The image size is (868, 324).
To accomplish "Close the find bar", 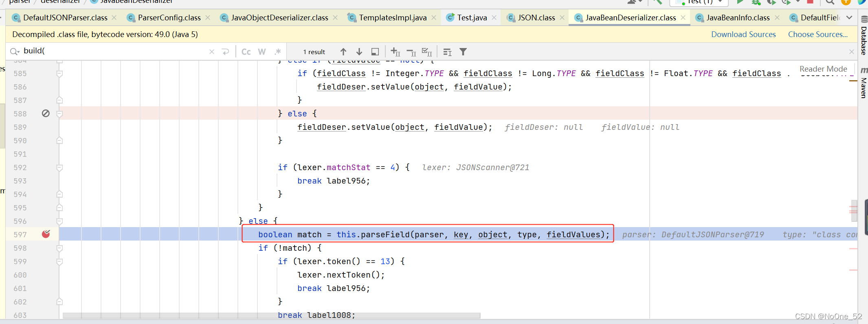I will pos(851,52).
